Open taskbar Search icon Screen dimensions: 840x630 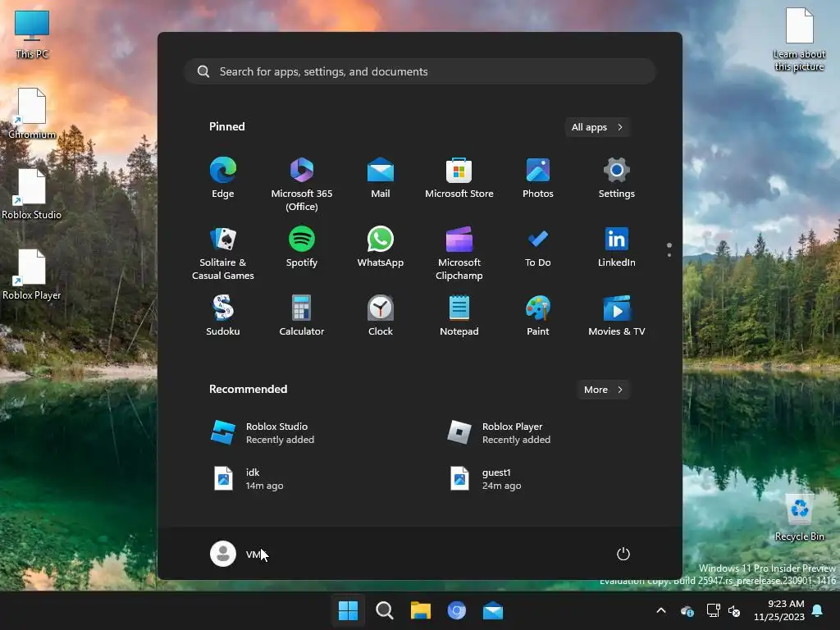pyautogui.click(x=384, y=610)
